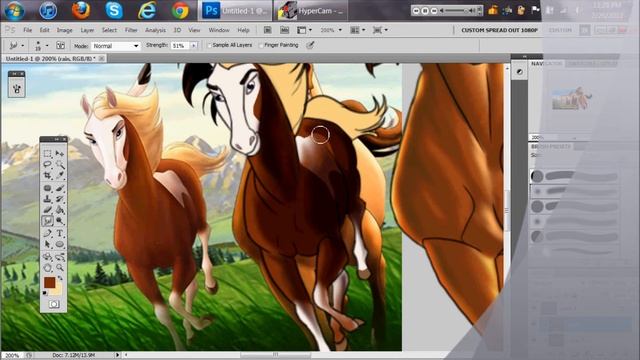Click the Navigator panel thumbnail
The width and height of the screenshot is (640, 360).
tap(571, 98)
